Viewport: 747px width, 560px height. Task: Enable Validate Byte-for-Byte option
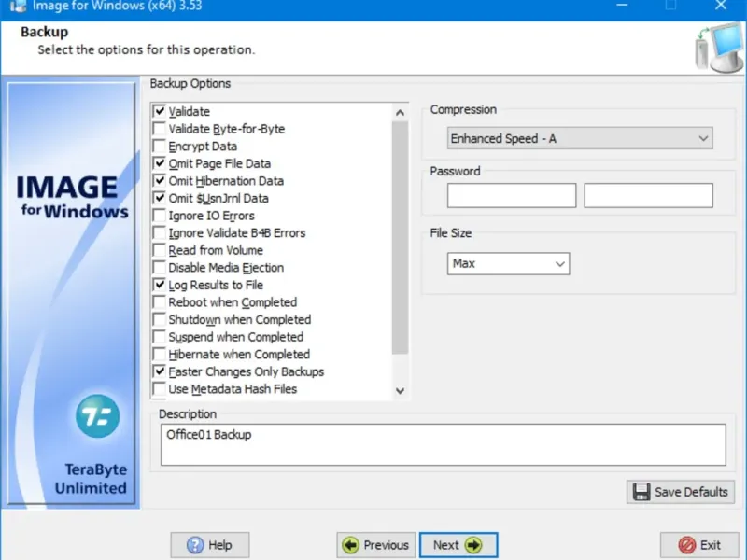pyautogui.click(x=160, y=129)
